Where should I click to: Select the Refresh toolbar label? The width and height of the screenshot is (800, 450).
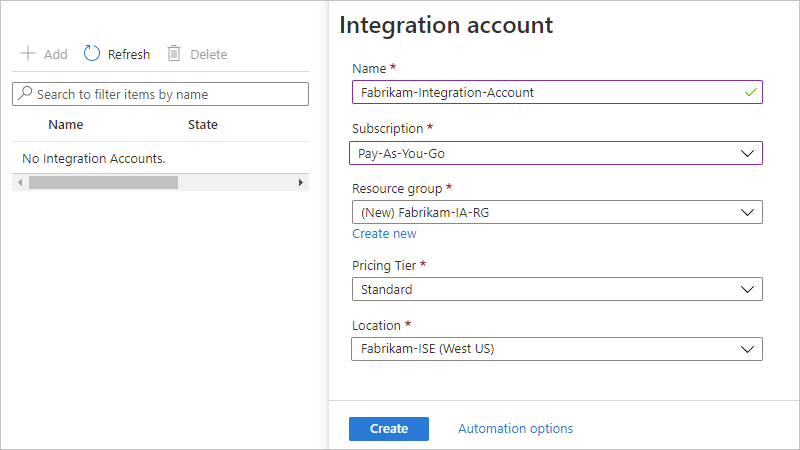[129, 54]
